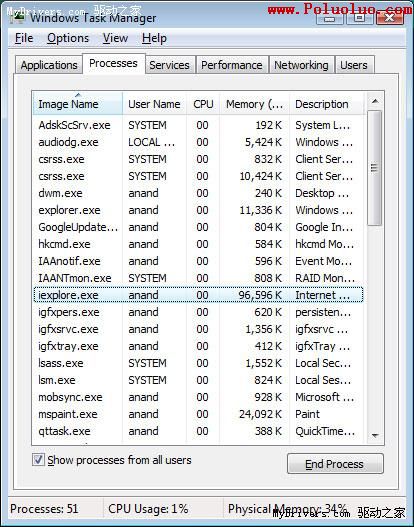Click the scrollbar down arrow
The image size is (414, 527).
point(375,435)
